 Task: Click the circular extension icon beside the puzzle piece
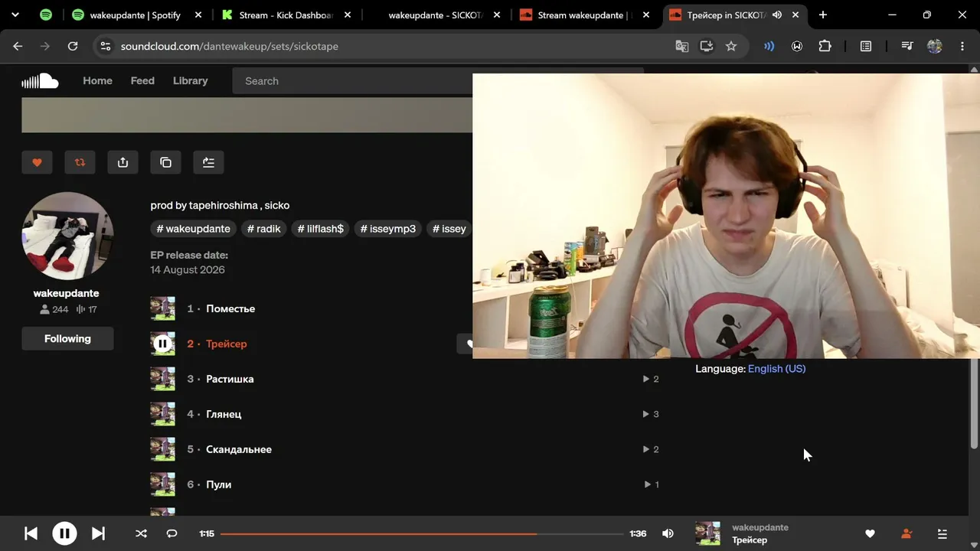click(x=797, y=46)
